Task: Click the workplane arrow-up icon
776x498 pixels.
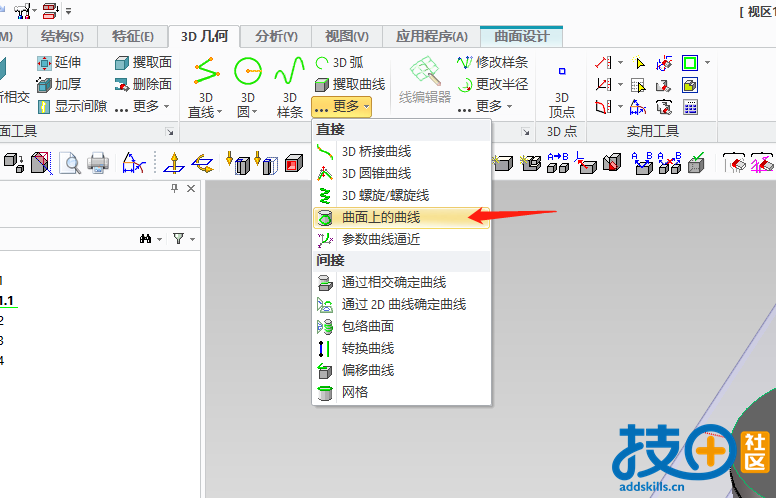Action: (x=174, y=163)
